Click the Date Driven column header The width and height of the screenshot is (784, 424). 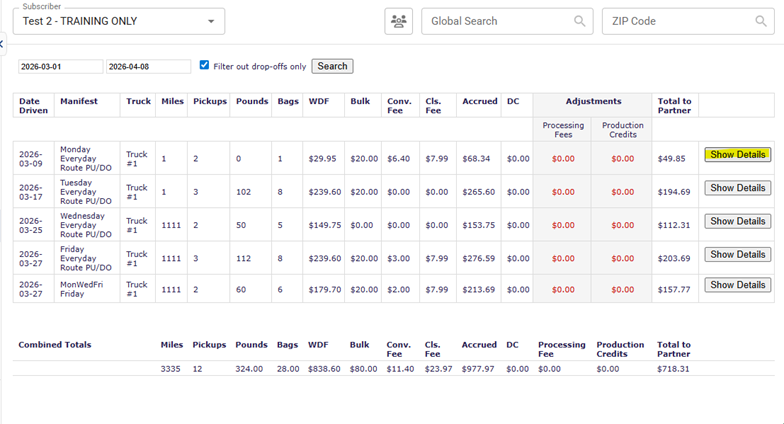(x=31, y=106)
